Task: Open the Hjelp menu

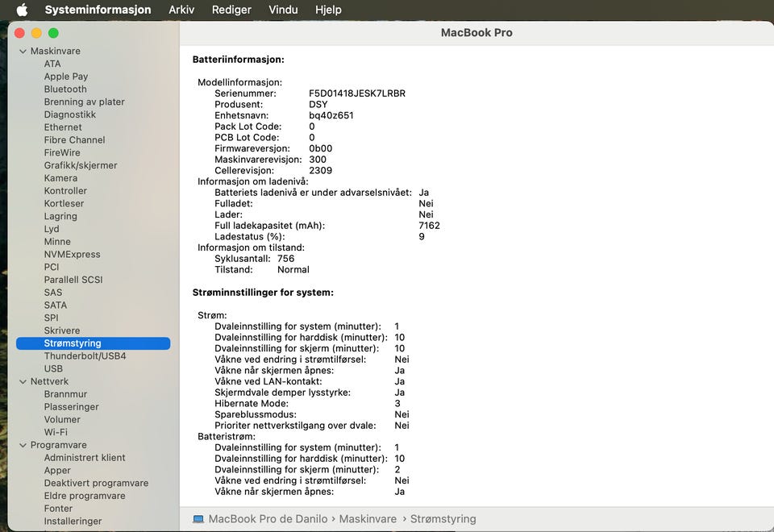Action: 328,10
